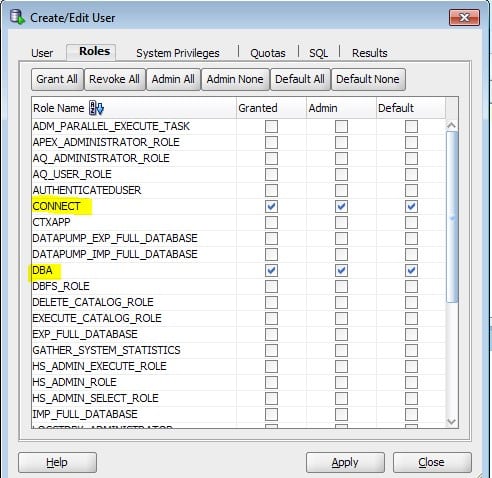Check Granted for HS_ADMIN_SELECT_ROLE

coord(271,398)
